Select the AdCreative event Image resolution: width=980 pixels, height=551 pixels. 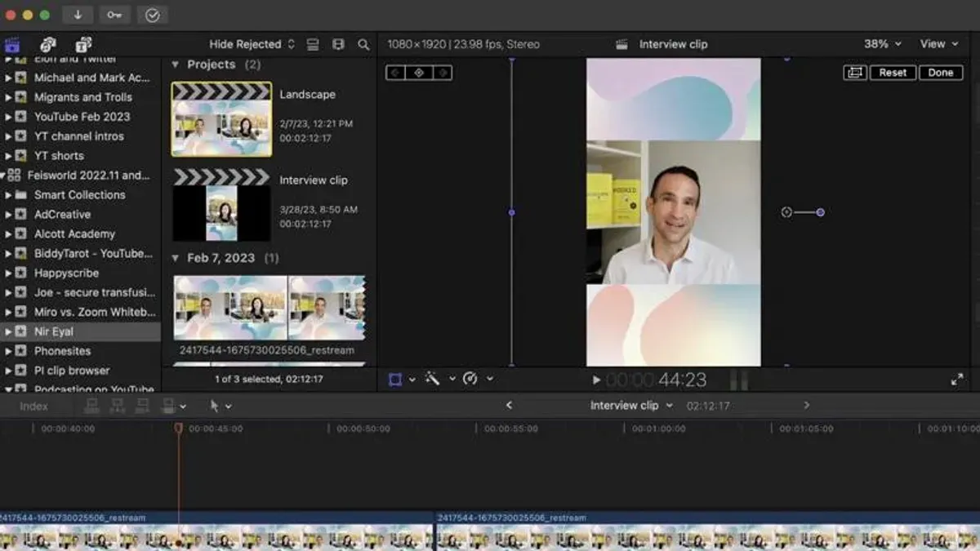(62, 215)
